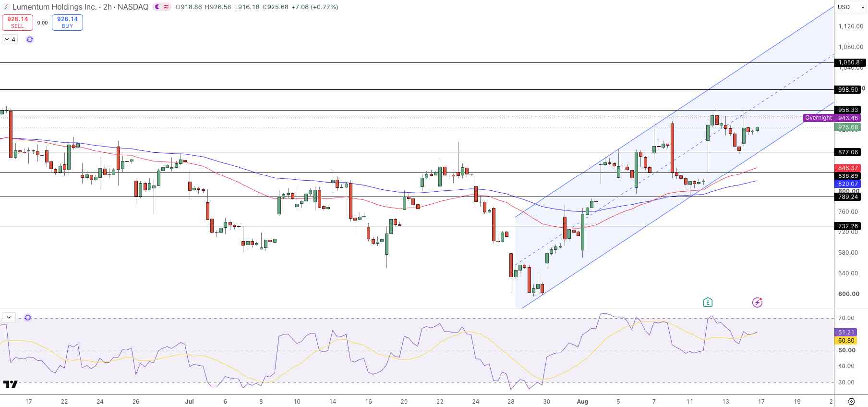Click the 30.00 RSI scale tick
The image size is (868, 407).
pyautogui.click(x=846, y=382)
